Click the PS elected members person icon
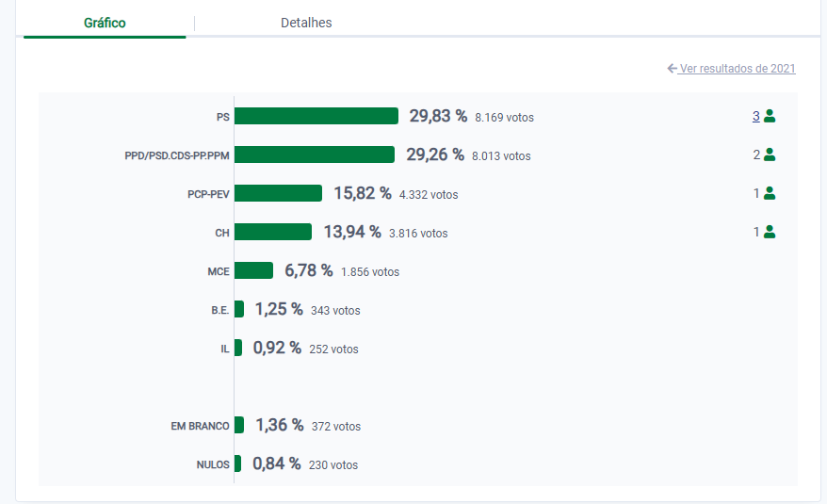Viewport: 827px width, 504px height. 770,116
